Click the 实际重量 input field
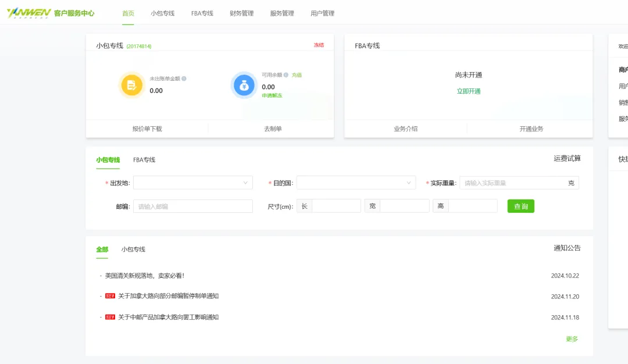This screenshot has width=628, height=364. 512,183
